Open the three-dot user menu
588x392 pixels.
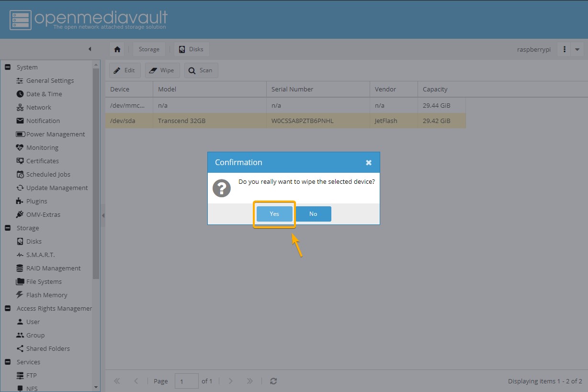[x=565, y=49]
